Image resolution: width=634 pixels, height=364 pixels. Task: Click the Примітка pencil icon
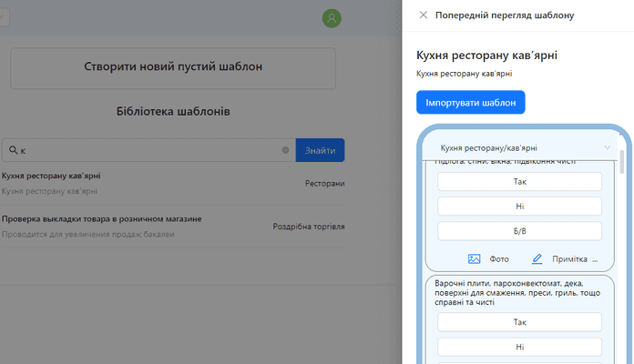coord(537,259)
